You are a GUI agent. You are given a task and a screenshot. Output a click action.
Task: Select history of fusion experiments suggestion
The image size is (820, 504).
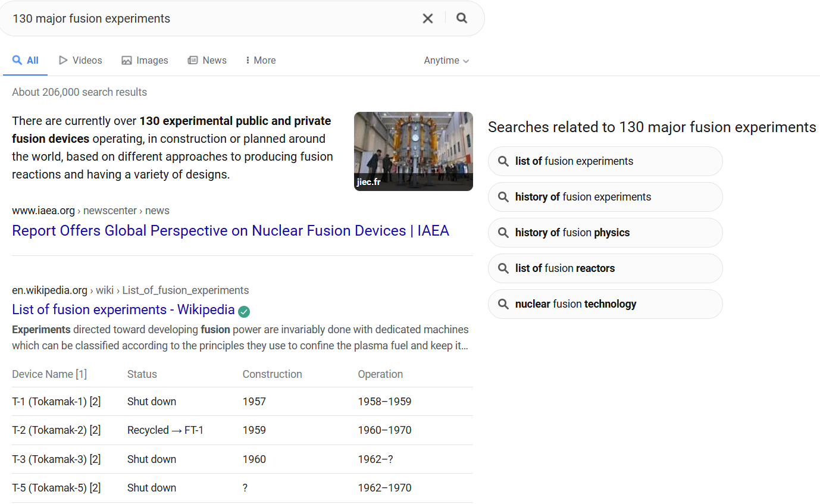click(605, 197)
